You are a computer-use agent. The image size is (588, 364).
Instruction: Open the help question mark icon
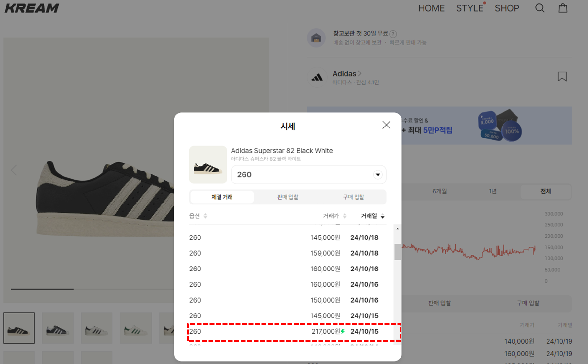pos(393,34)
